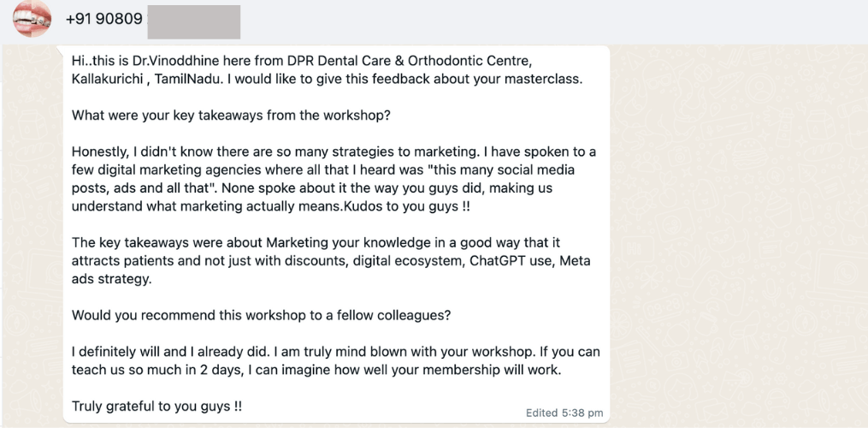Click the "Hi..this is Dr.Vinoddhine" opening line
868x428 pixels.
[x=145, y=62]
